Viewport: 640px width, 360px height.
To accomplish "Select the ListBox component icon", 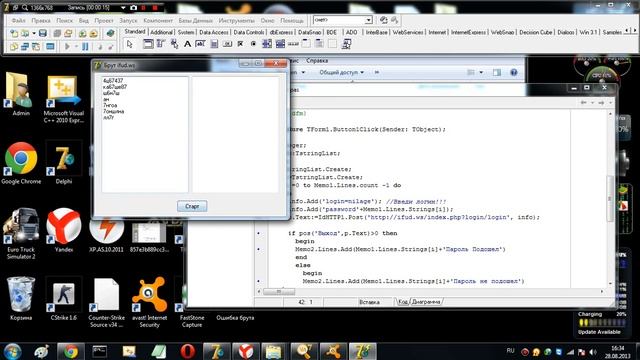I will coord(267,44).
